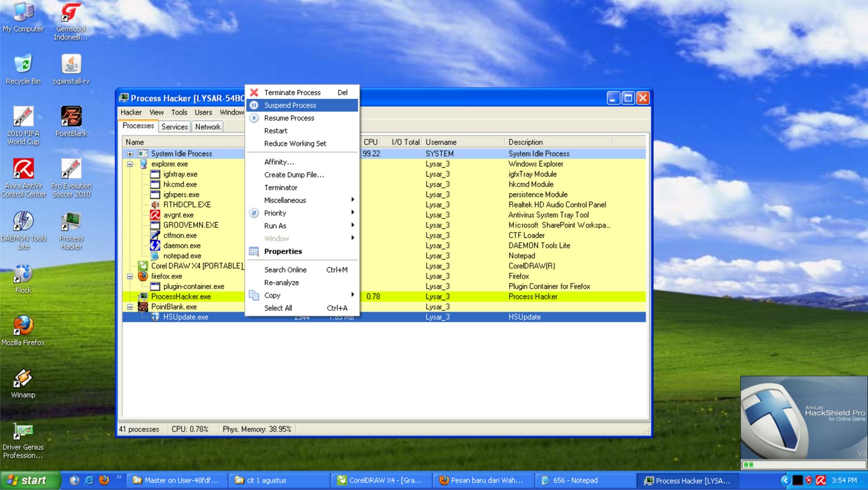Screen dimensions: 868x490
Task: Open the Hacker menu in the menu bar
Action: (x=131, y=112)
